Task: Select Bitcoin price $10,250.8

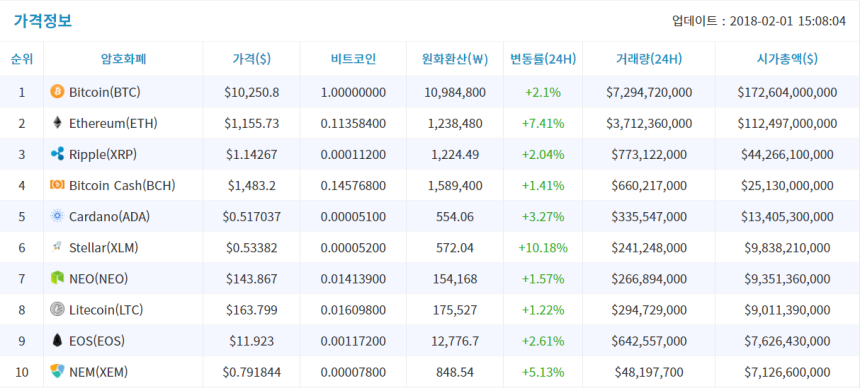Action: pyautogui.click(x=252, y=92)
